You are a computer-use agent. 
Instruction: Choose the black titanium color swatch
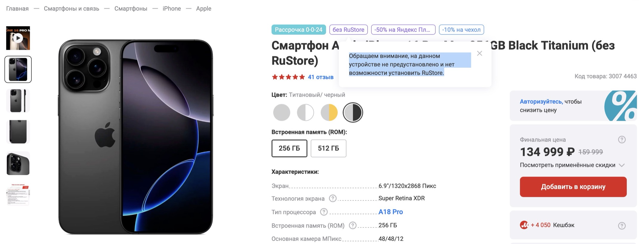(353, 112)
